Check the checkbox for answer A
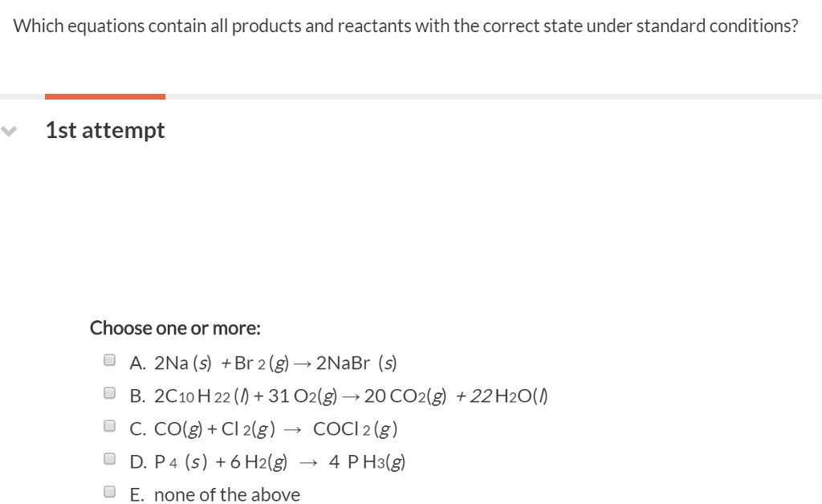822x504 pixels. point(109,359)
